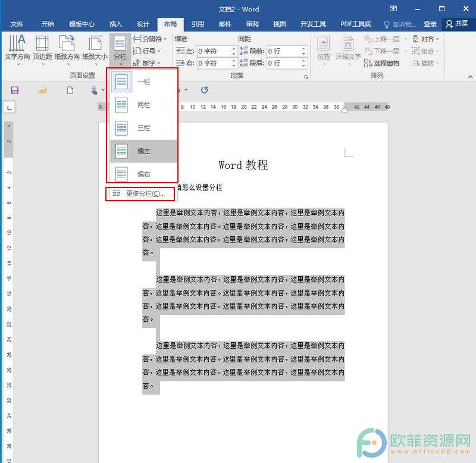Image resolution: width=476 pixels, height=463 pixels.
Task: Open the 选择窗格 selection pane
Action: click(x=382, y=63)
